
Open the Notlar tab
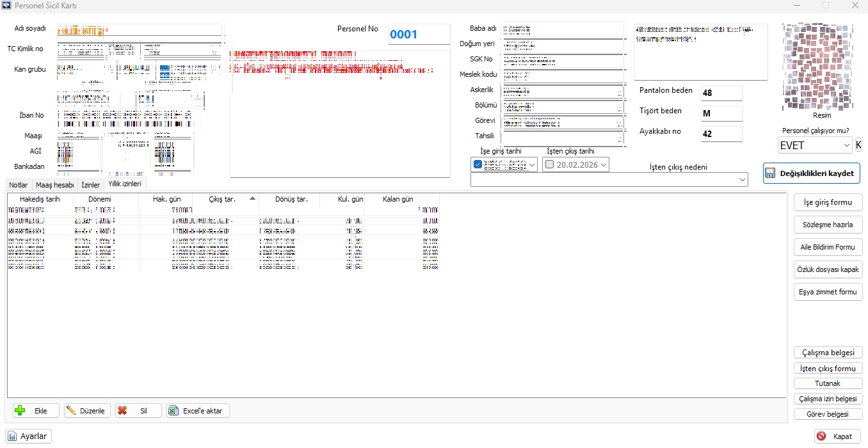[19, 185]
